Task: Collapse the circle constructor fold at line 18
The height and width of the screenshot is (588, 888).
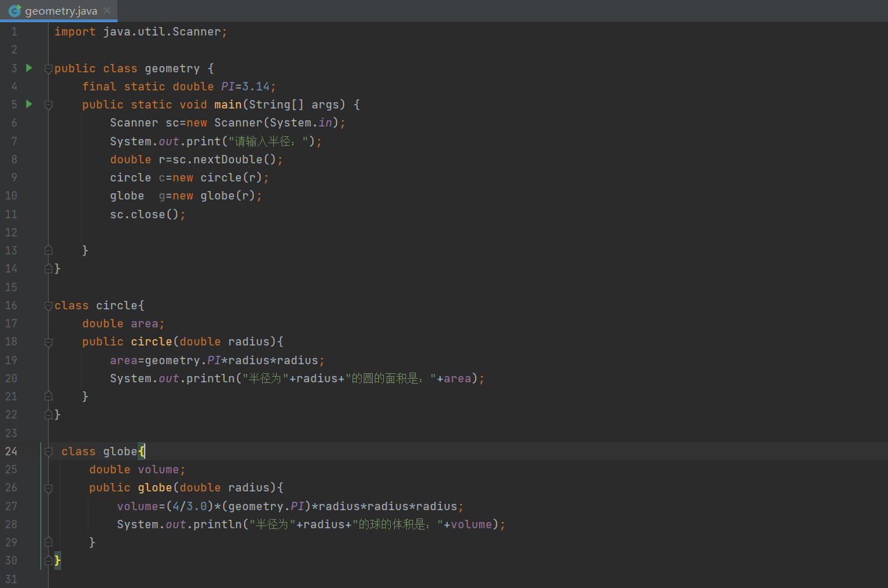Action: click(48, 342)
